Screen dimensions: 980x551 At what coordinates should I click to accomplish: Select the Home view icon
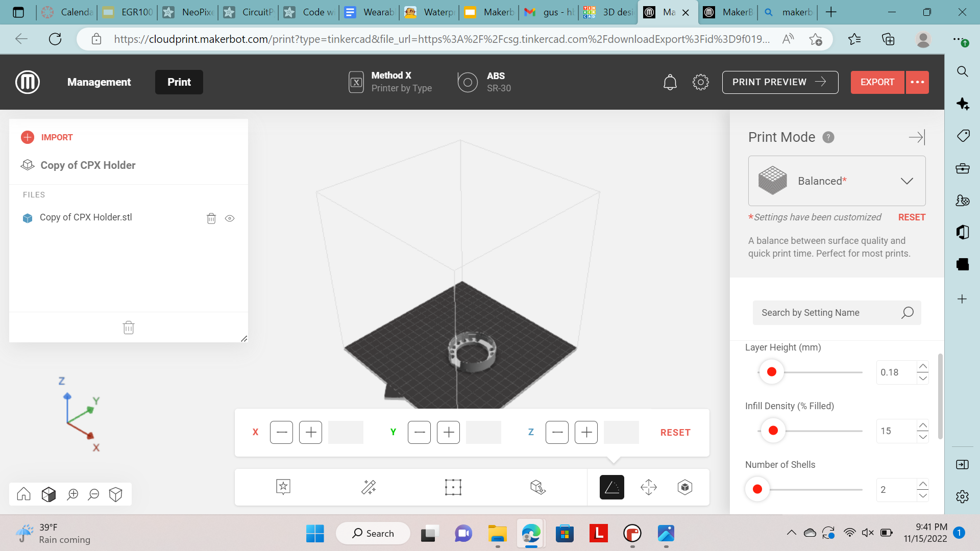(x=23, y=494)
